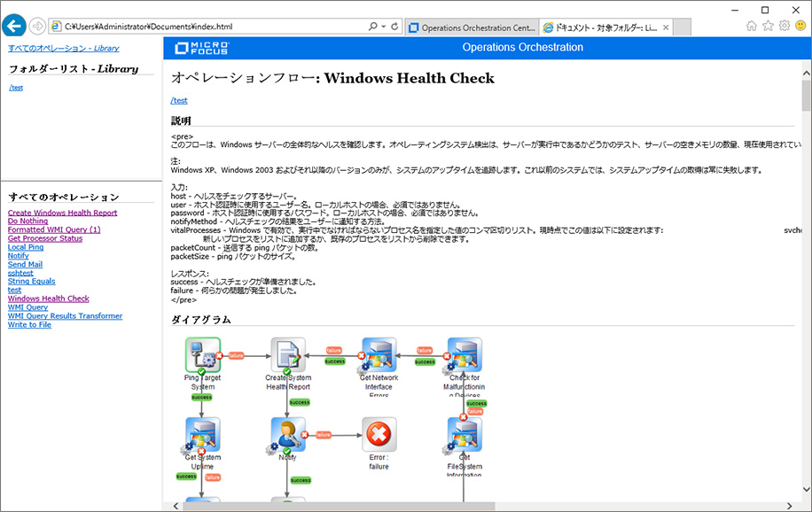812x512 pixels.
Task: Open the browser favorites star icon
Action: point(768,26)
